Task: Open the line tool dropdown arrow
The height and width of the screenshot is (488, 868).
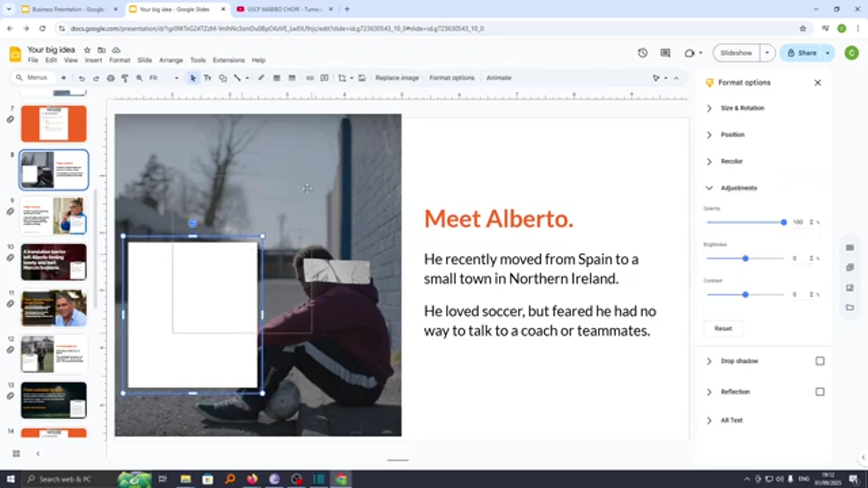Action: tap(247, 78)
